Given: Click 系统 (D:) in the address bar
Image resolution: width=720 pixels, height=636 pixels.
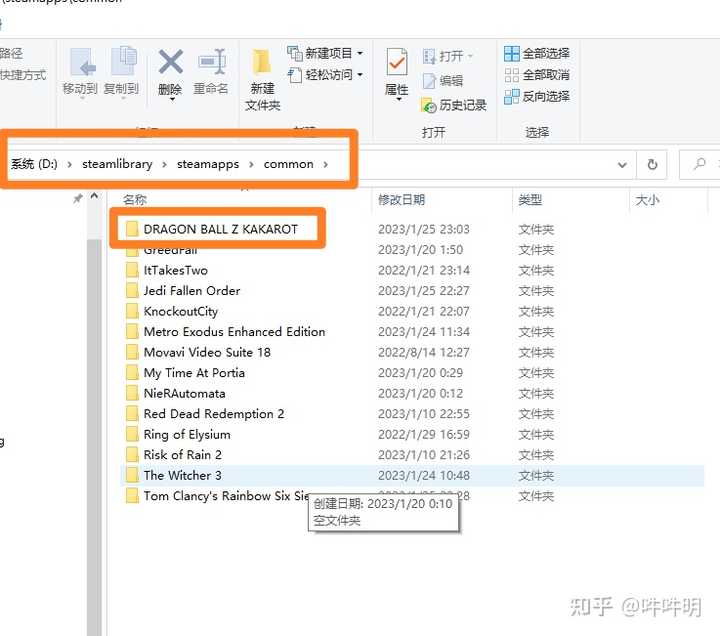Looking at the screenshot, I should pos(34,164).
